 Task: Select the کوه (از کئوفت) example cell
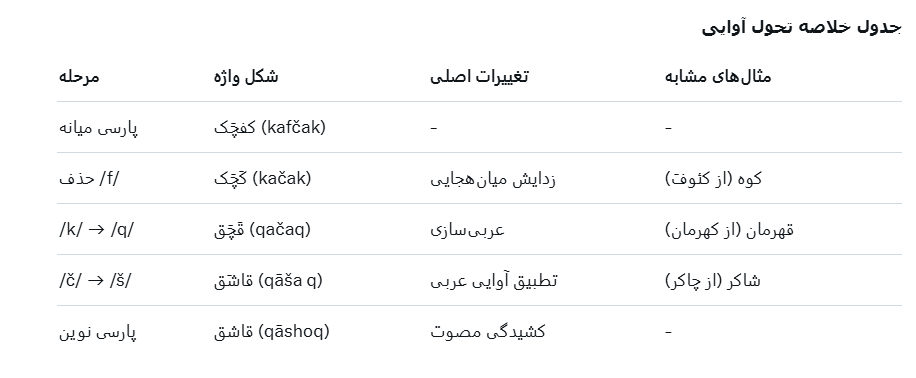[x=713, y=179]
